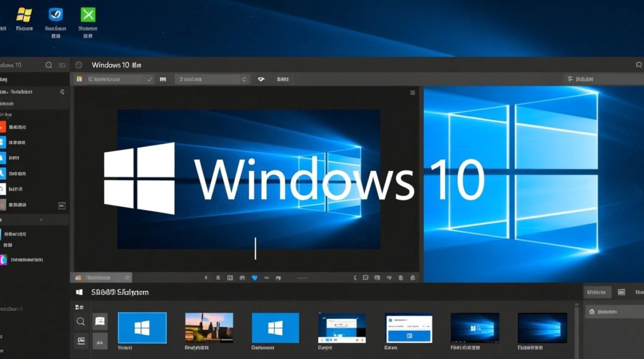
Task: Select the camera icon in the bottom panel sidebar
Action: point(80,341)
